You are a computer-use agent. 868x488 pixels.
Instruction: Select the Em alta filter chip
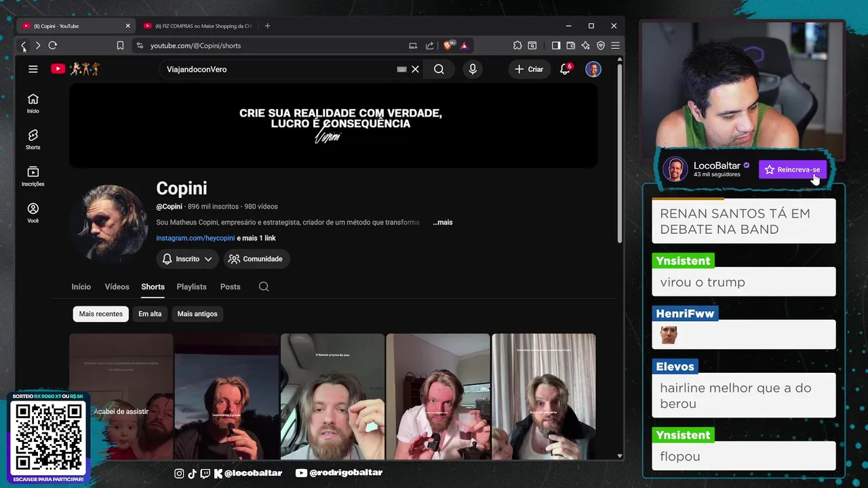point(150,314)
